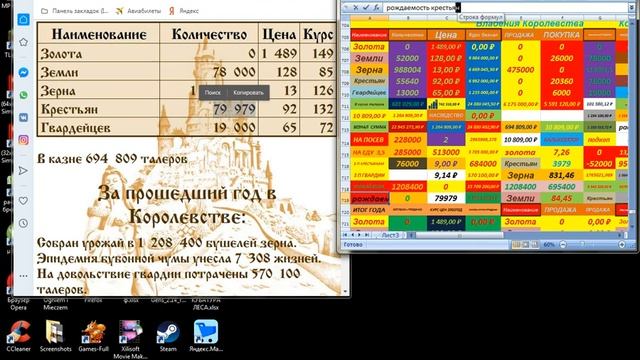Zoom out with Excel minus button
Viewport: 640px width, 360px height.
pyautogui.click(x=562, y=244)
